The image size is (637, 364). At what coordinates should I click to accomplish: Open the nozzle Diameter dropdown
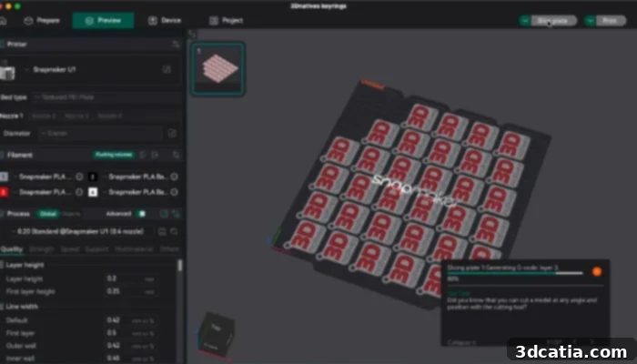tap(101, 133)
